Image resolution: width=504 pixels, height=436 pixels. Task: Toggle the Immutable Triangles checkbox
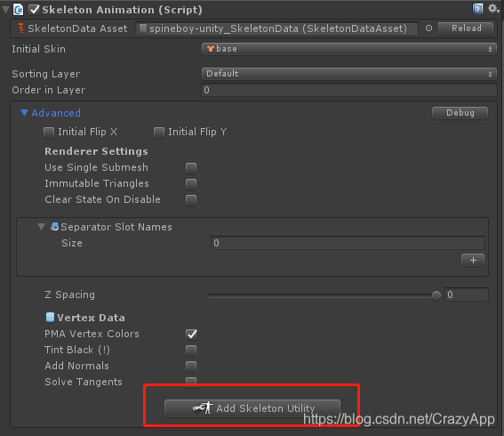pyautogui.click(x=191, y=183)
